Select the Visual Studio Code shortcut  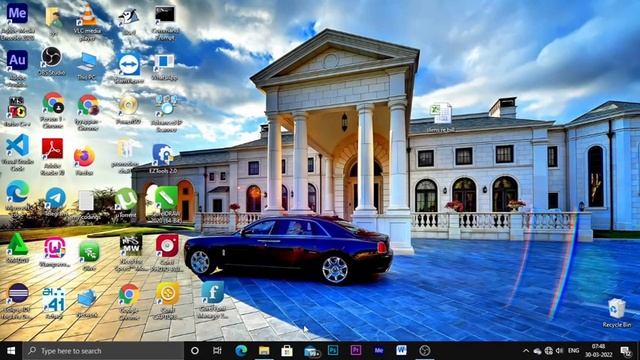tap(17, 153)
